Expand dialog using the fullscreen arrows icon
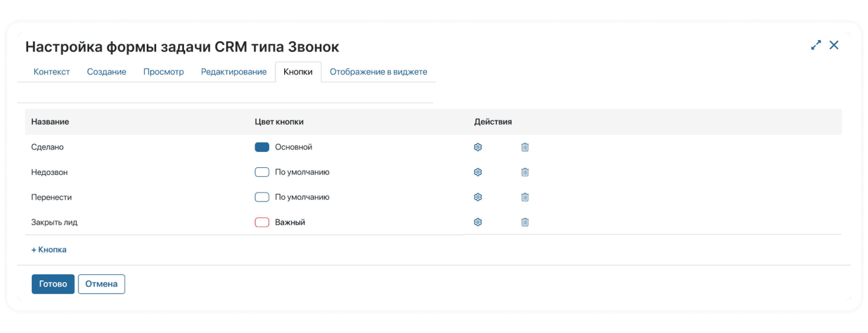 (x=816, y=45)
